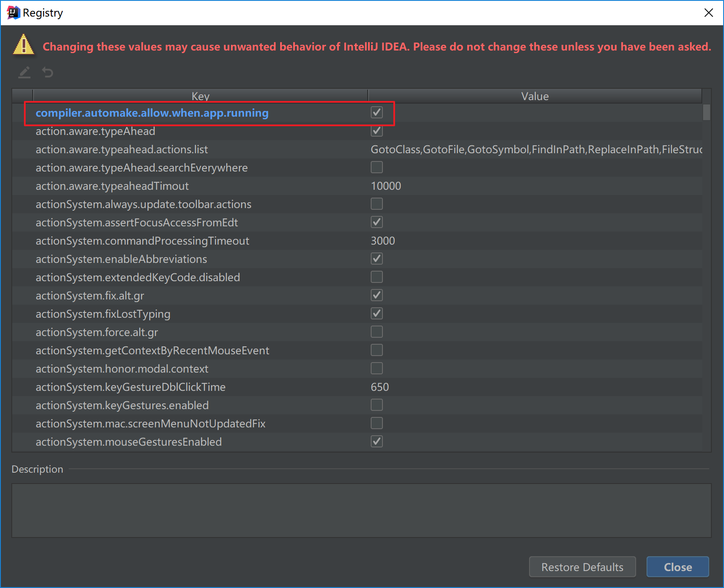Toggle actionSystem.fix.alt.gr checkbox
The width and height of the screenshot is (724, 588).
[377, 296]
